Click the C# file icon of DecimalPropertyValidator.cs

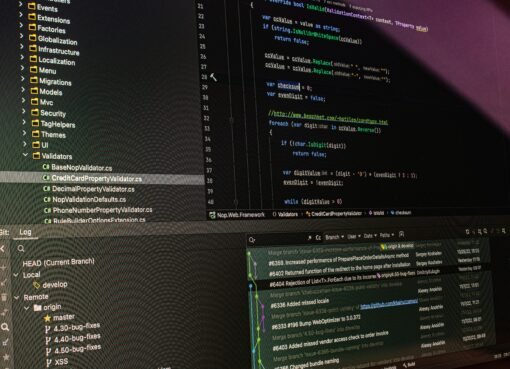point(47,189)
